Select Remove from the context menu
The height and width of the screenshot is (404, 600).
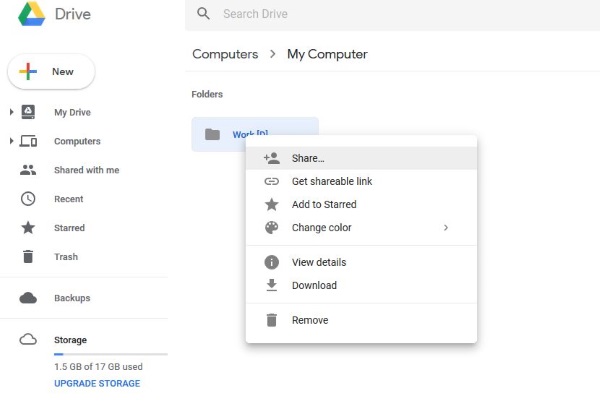coord(310,320)
